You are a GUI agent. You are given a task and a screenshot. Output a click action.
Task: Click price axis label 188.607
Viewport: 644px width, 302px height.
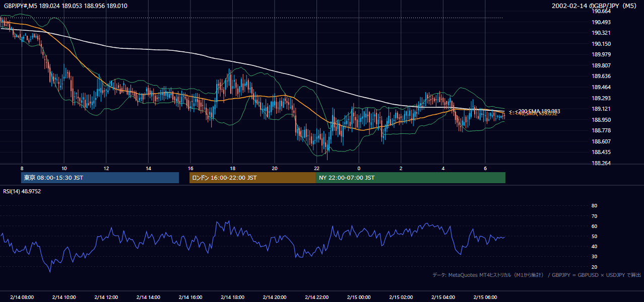coord(601,141)
